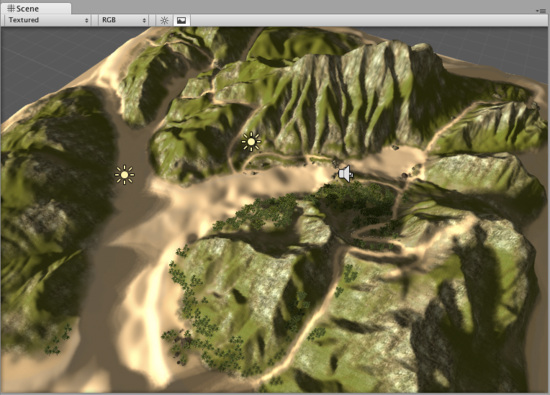This screenshot has height=395, width=550.
Task: Toggle the skybox image effects button
Action: tap(181, 20)
